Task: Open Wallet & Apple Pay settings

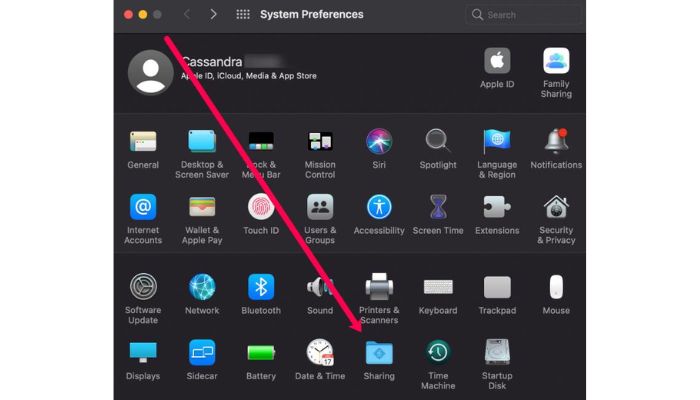Action: 202,207
